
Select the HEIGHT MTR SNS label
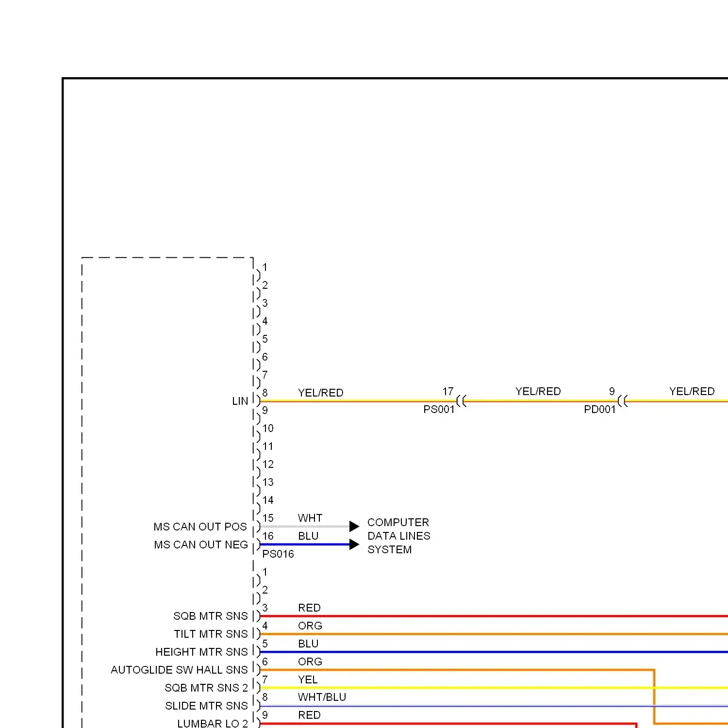tap(201, 652)
